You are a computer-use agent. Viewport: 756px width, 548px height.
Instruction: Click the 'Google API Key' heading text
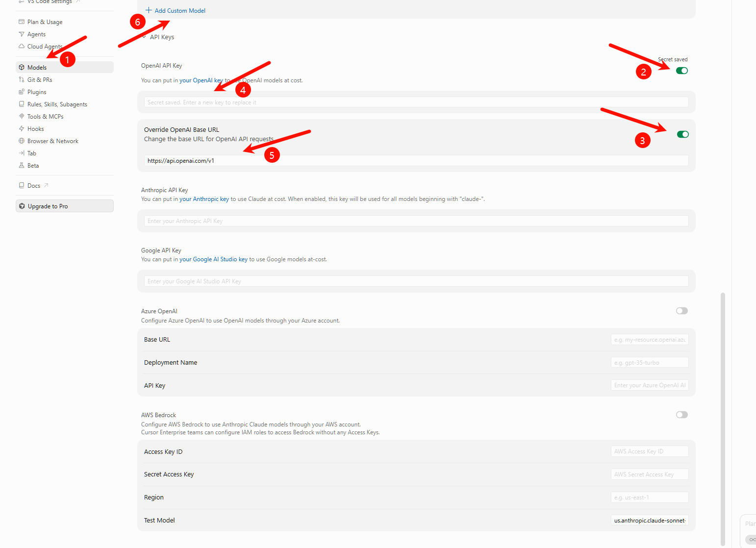coord(161,250)
